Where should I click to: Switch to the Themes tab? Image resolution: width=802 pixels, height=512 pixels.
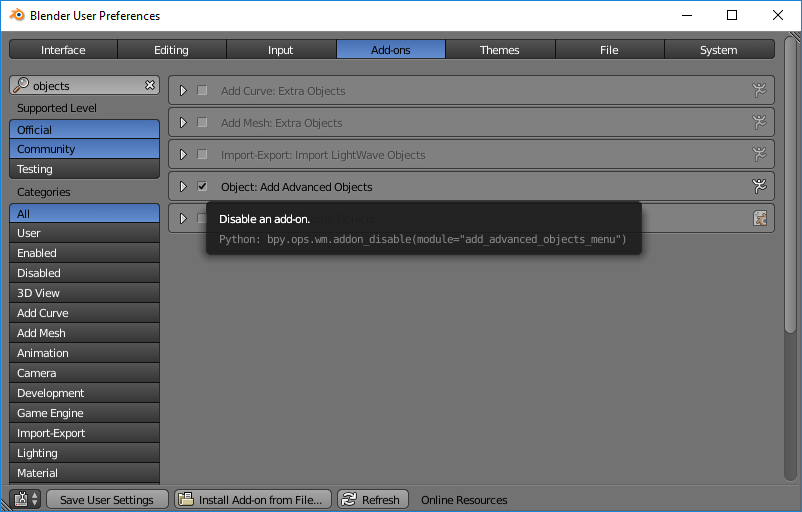click(500, 50)
